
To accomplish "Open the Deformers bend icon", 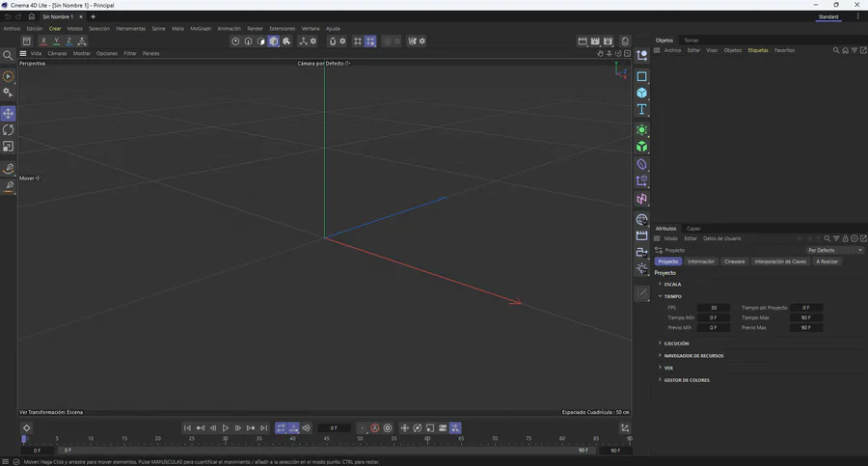I will [x=641, y=165].
